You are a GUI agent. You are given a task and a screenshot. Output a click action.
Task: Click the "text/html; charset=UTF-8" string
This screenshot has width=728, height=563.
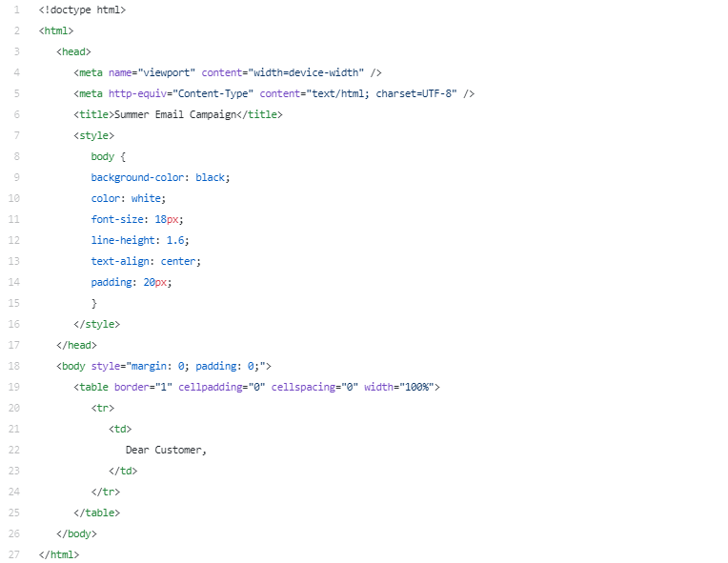382,93
